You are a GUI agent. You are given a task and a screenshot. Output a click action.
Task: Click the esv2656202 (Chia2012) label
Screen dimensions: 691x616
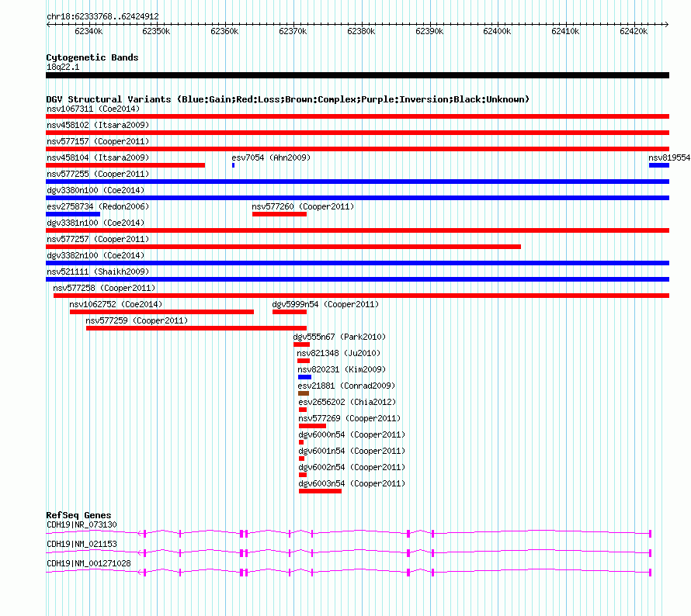coord(347,402)
